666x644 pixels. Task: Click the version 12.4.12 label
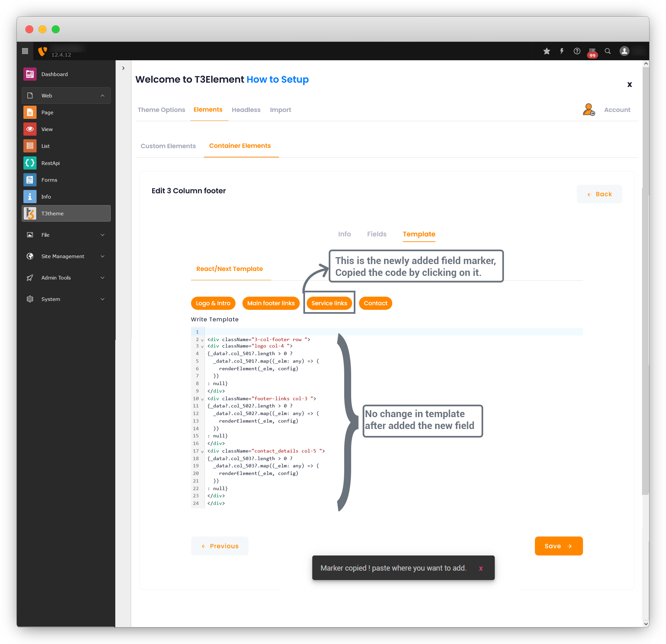(x=61, y=55)
